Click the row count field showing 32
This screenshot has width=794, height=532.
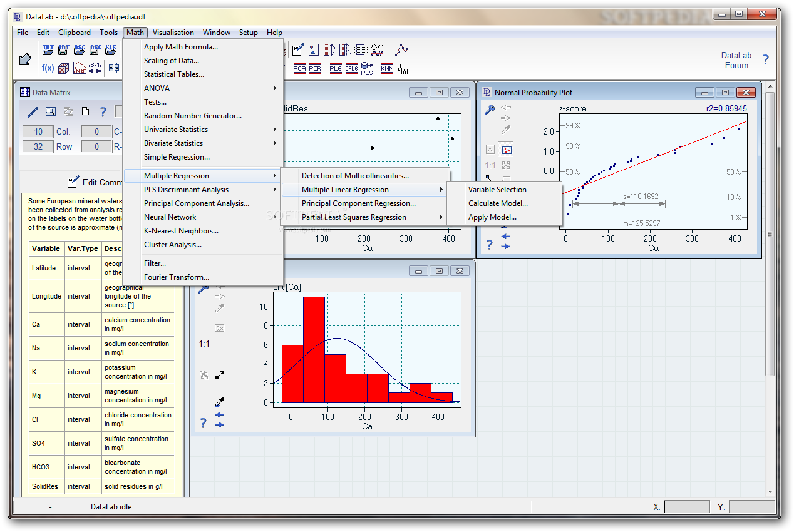[39, 146]
